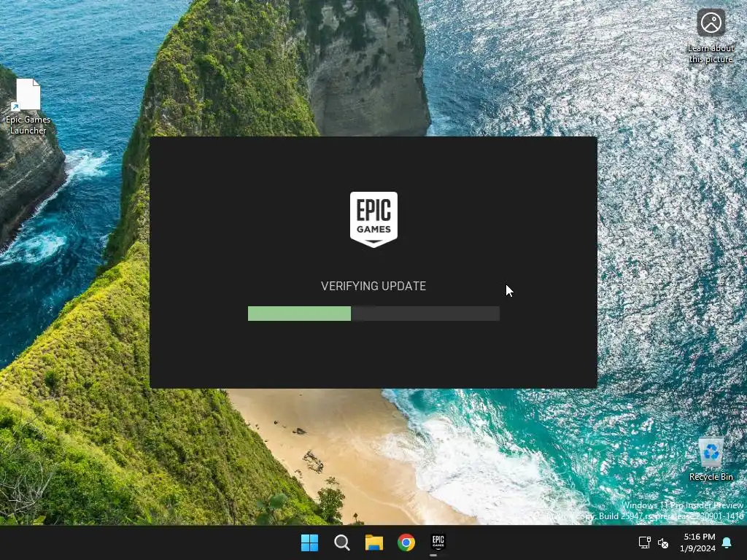This screenshot has width=747, height=560.
Task: Open the Windows Start menu
Action: pos(309,542)
